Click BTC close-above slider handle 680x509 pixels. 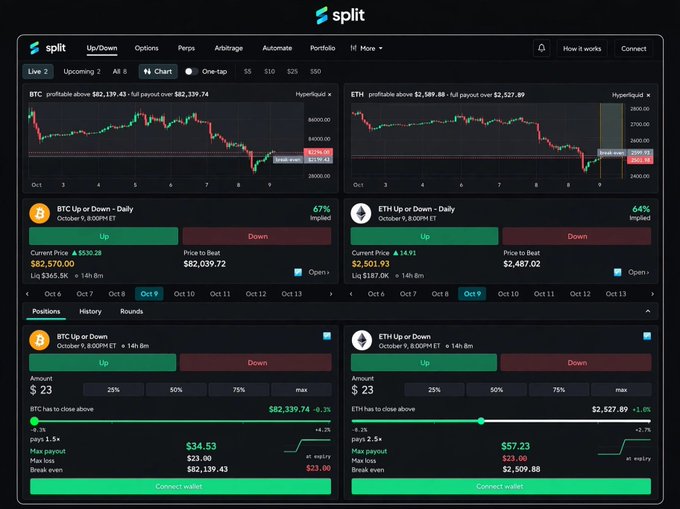click(34, 421)
